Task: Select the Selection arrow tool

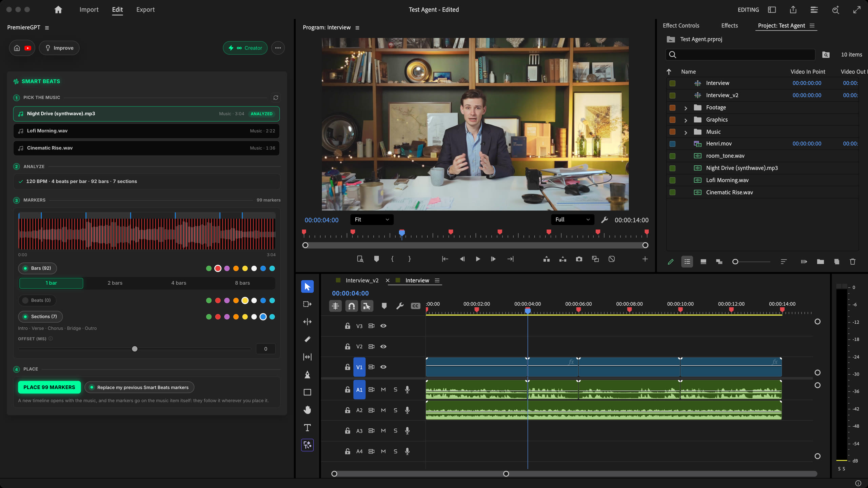Action: click(307, 287)
